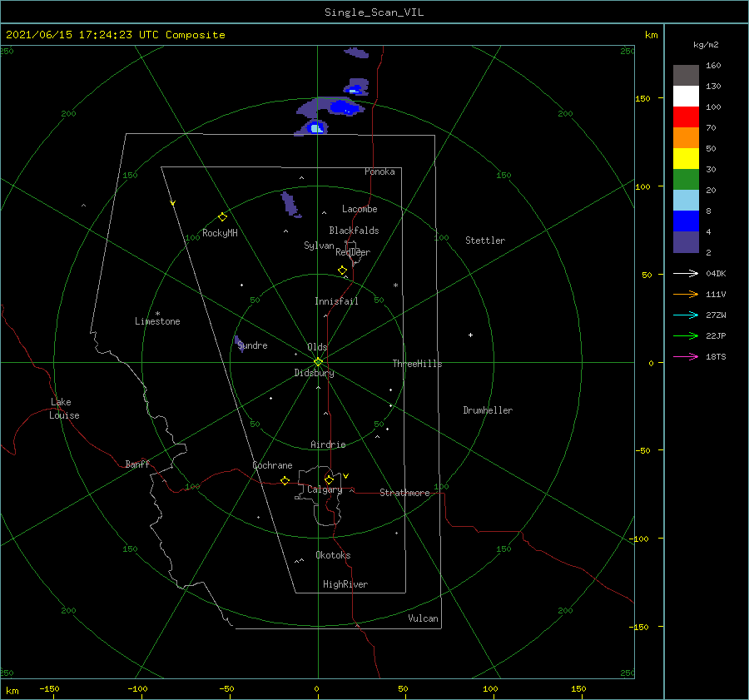Click the Blackfalds town label

pos(354,231)
